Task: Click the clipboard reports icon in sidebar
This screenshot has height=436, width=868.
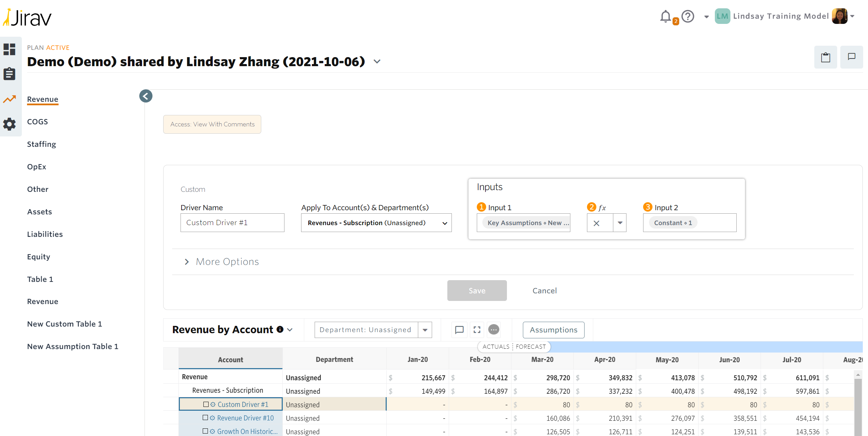Action: [x=9, y=74]
